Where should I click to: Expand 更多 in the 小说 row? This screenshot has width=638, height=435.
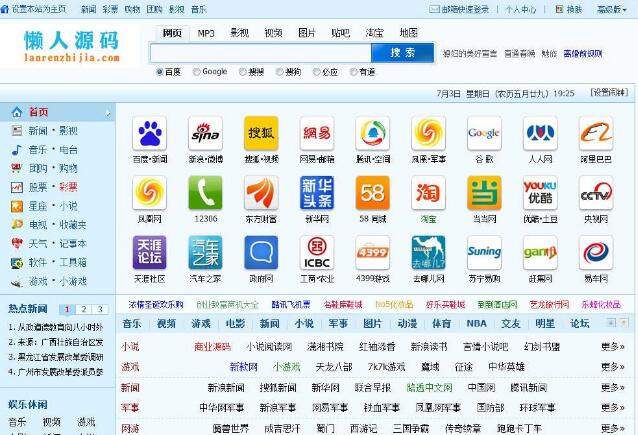tap(612, 347)
